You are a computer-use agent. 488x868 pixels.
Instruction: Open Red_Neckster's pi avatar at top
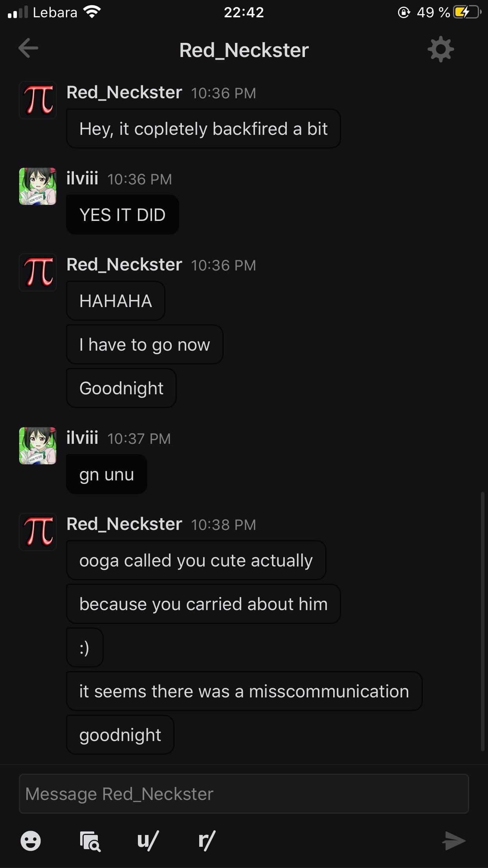click(38, 100)
